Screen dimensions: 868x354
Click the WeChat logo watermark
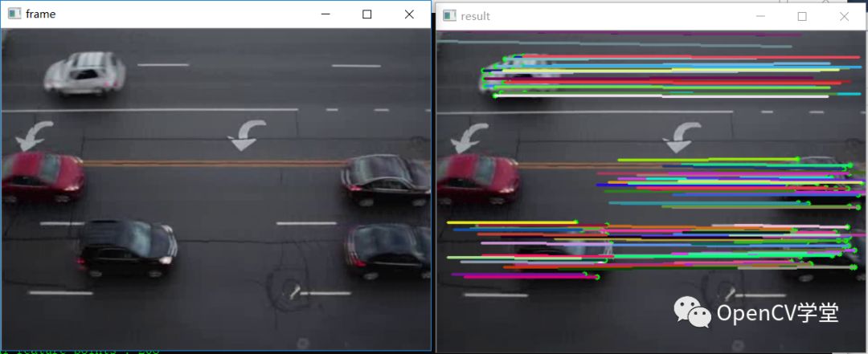[692, 311]
